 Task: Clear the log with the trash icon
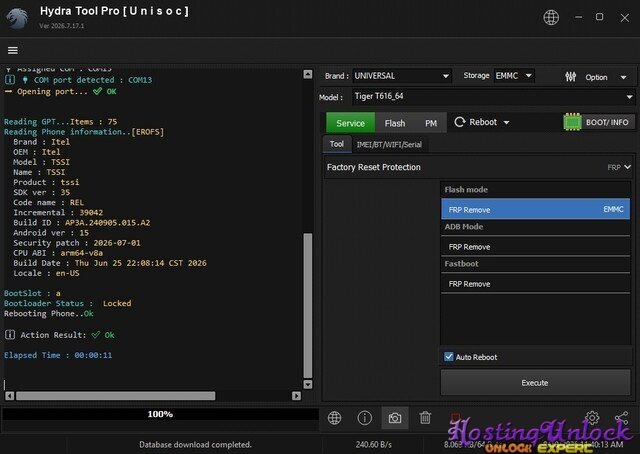pyautogui.click(x=425, y=418)
